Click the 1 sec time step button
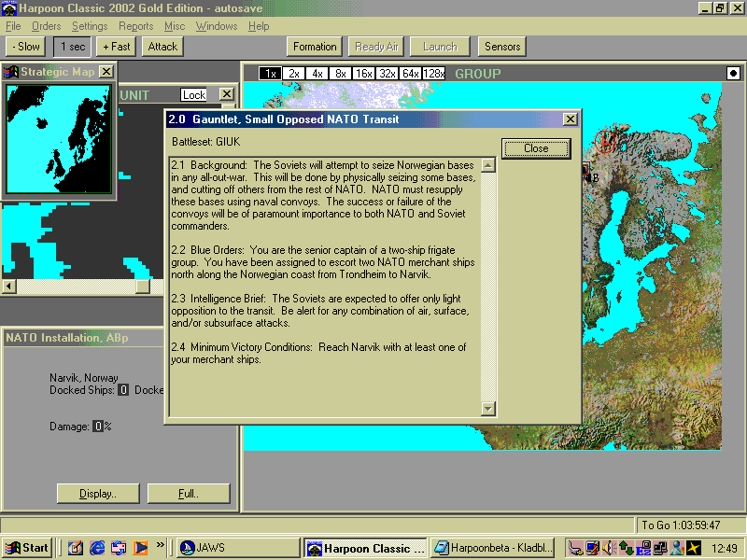747x560 pixels. click(73, 47)
